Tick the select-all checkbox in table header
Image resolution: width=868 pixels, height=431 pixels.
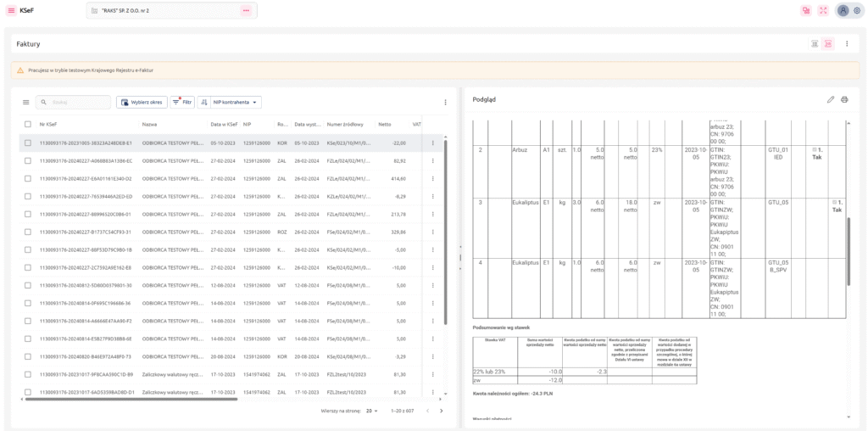[28, 124]
